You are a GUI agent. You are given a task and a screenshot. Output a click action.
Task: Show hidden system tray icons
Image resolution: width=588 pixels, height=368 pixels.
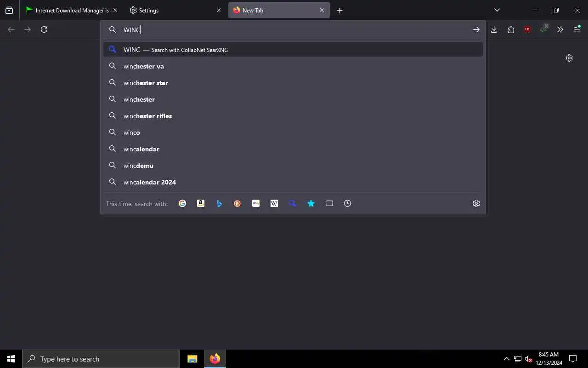point(507,359)
